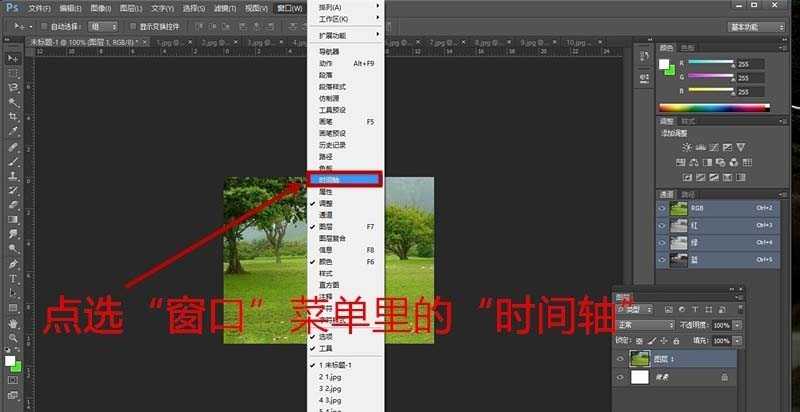Expand the 工作区(K) submenu
Image resolution: width=800 pixels, height=412 pixels.
pyautogui.click(x=346, y=19)
